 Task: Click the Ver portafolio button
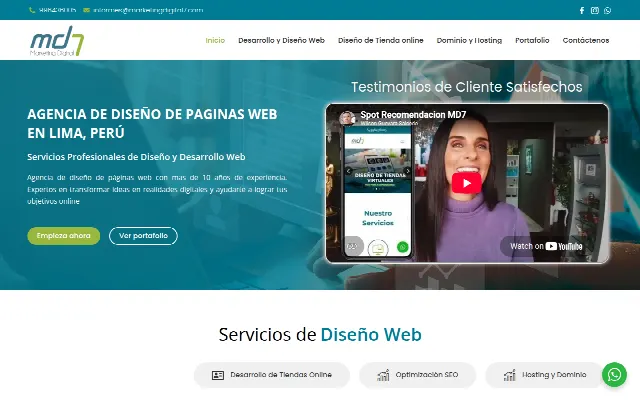(x=143, y=236)
